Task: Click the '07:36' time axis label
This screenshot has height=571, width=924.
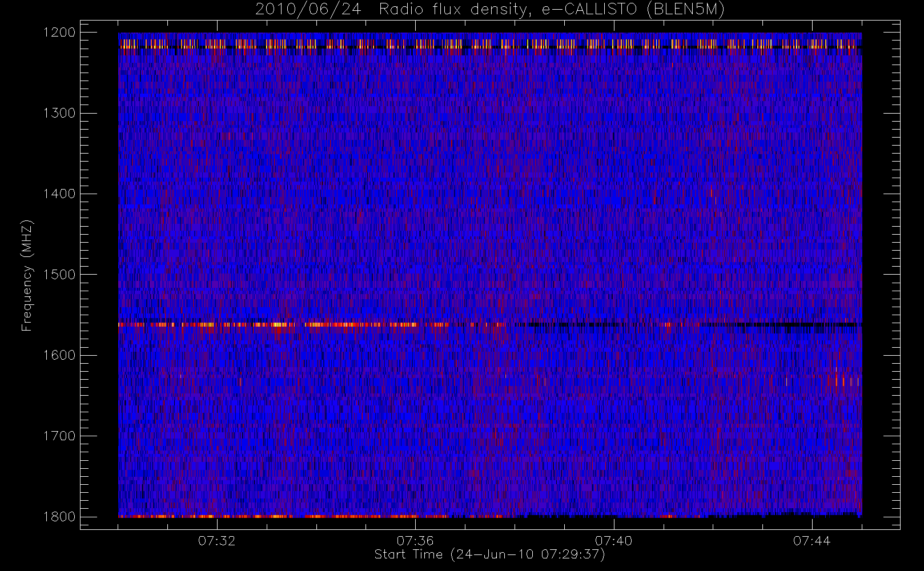Action: pos(415,541)
